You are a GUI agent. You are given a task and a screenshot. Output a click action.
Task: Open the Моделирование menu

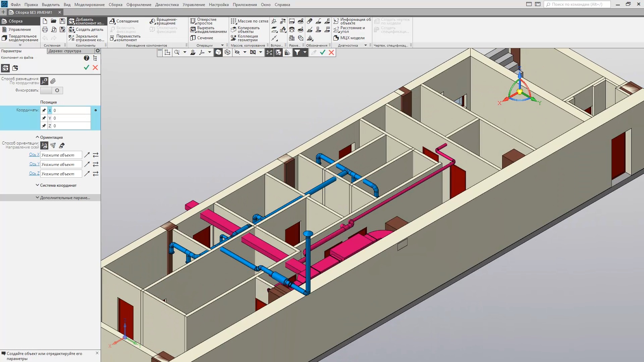tap(89, 5)
